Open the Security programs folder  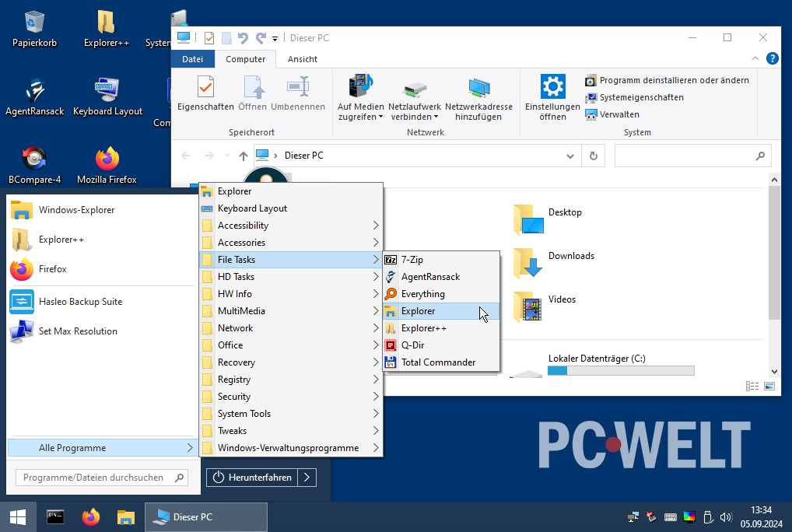[291, 397]
